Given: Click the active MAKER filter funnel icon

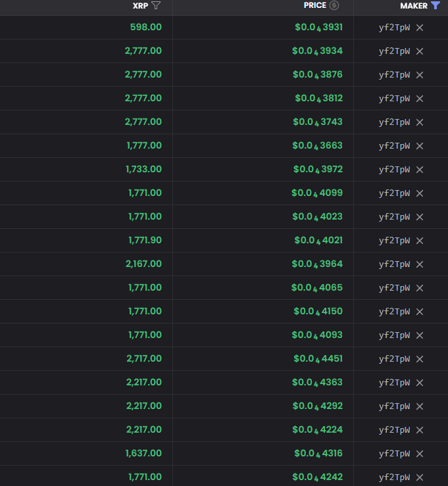Looking at the screenshot, I should pos(436,5).
